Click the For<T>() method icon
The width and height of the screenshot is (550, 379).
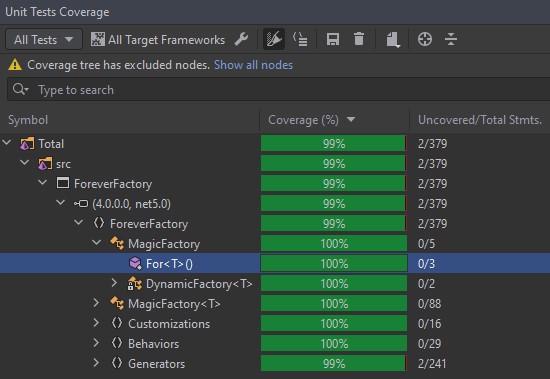click(135, 263)
